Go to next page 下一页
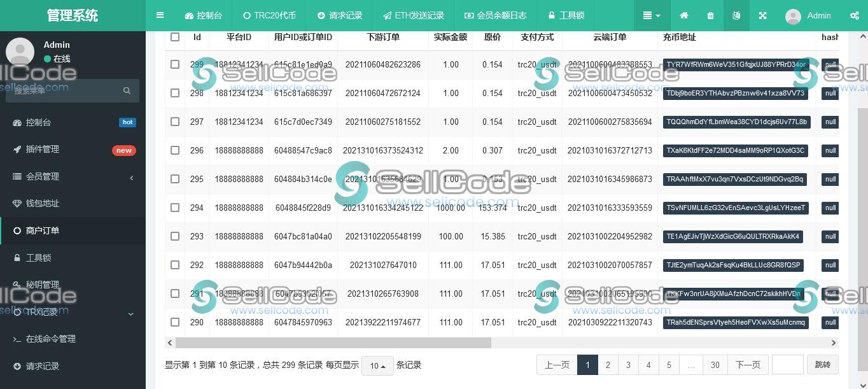This screenshot has width=868, height=389. 748,365
